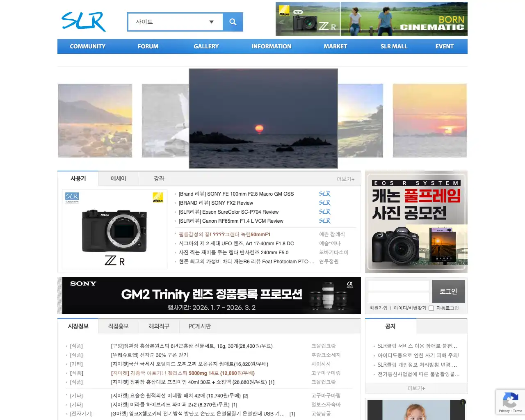Click SLR badge beside Epson SureColor SC-P704 review
Image resolution: width=525 pixels, height=420 pixels.
click(x=324, y=212)
